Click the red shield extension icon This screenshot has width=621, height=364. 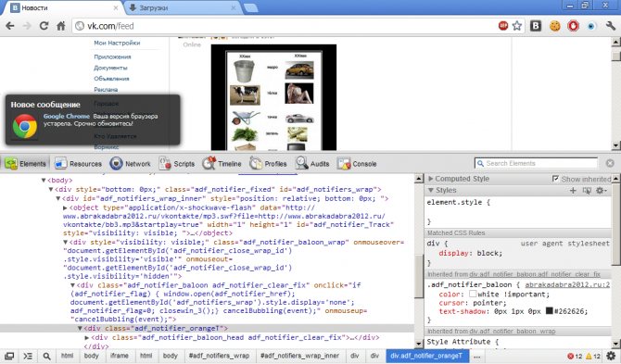tap(573, 26)
